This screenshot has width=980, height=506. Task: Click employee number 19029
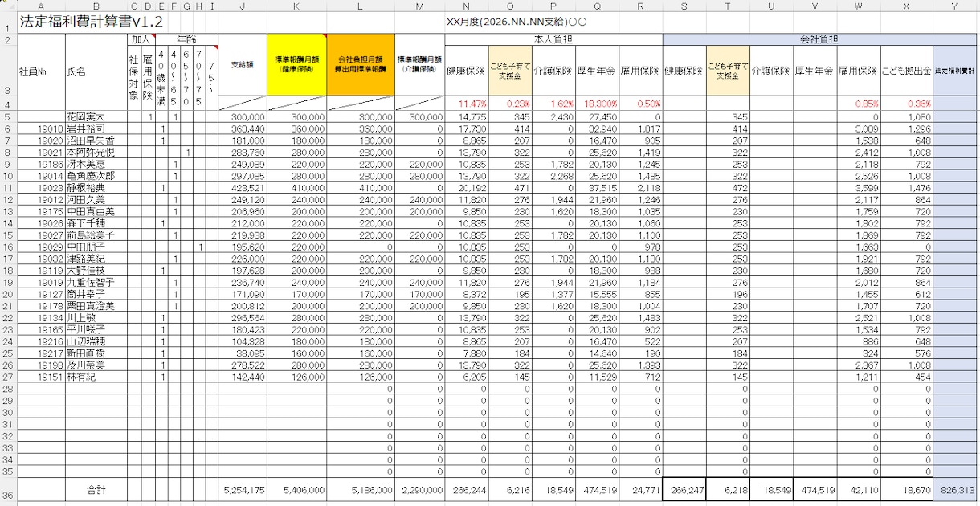[x=41, y=247]
